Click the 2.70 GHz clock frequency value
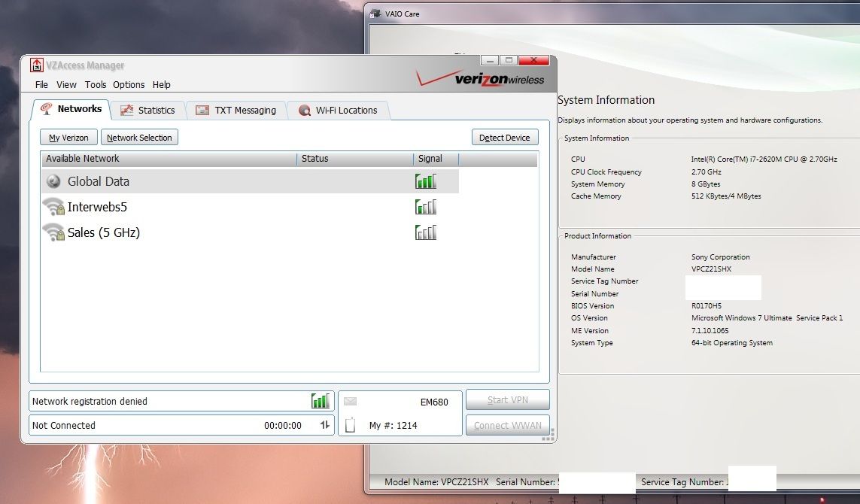Screen dimensions: 860x504 pyautogui.click(x=706, y=172)
